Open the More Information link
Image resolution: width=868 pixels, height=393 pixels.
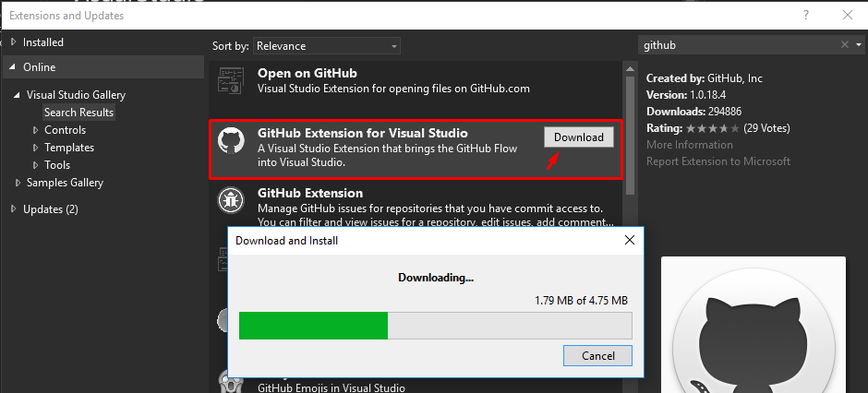(690, 145)
